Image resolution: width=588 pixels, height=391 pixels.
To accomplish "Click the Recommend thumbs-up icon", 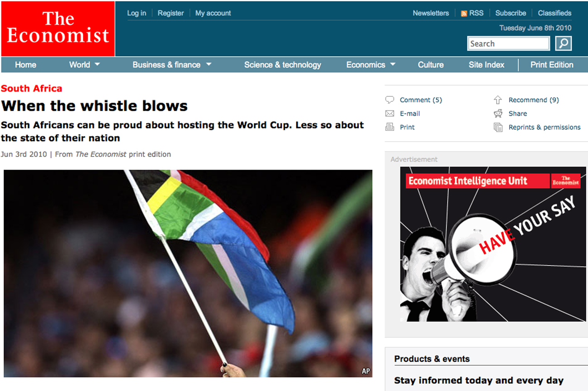I will click(498, 99).
